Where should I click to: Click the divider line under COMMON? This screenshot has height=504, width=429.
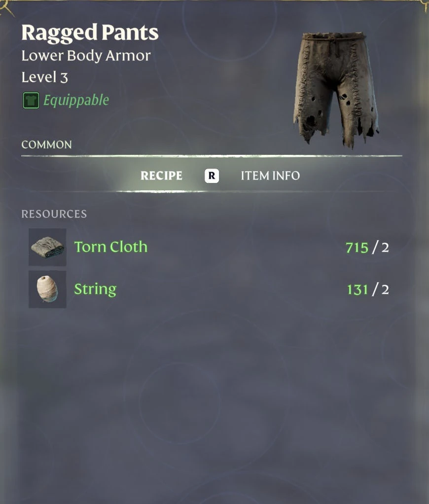click(212, 156)
